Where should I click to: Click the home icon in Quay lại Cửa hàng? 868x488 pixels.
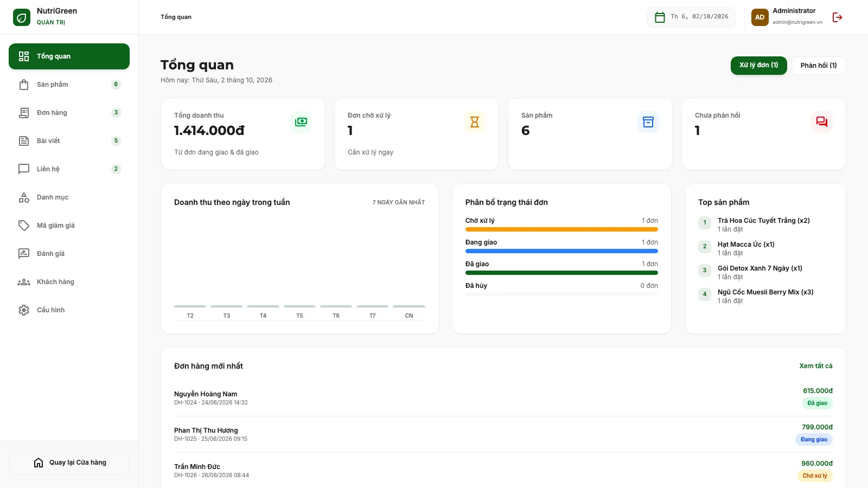[39, 463]
